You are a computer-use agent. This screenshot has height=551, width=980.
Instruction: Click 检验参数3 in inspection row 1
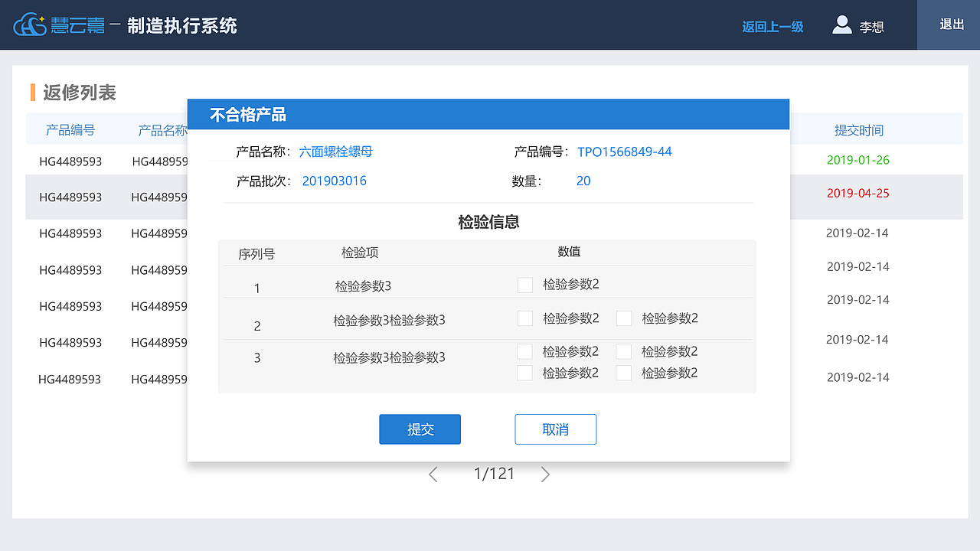pyautogui.click(x=364, y=286)
